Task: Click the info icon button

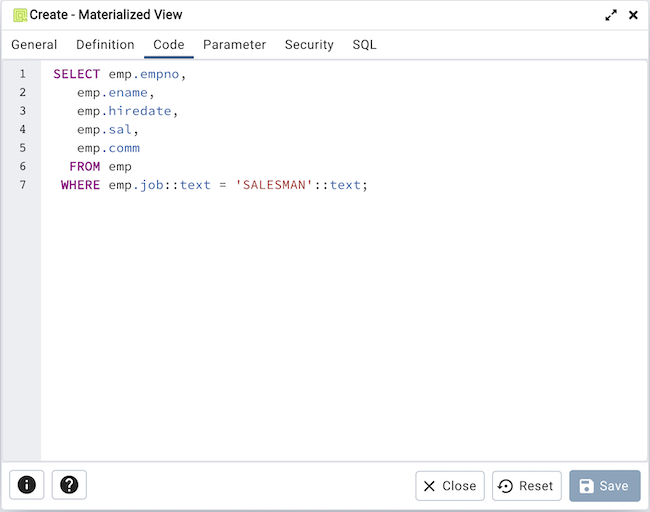Action: tap(27, 485)
